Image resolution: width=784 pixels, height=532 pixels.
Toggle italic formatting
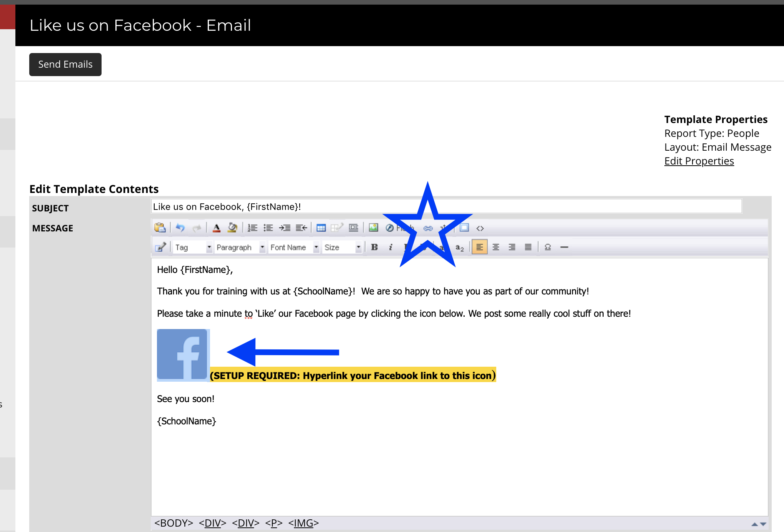(390, 247)
